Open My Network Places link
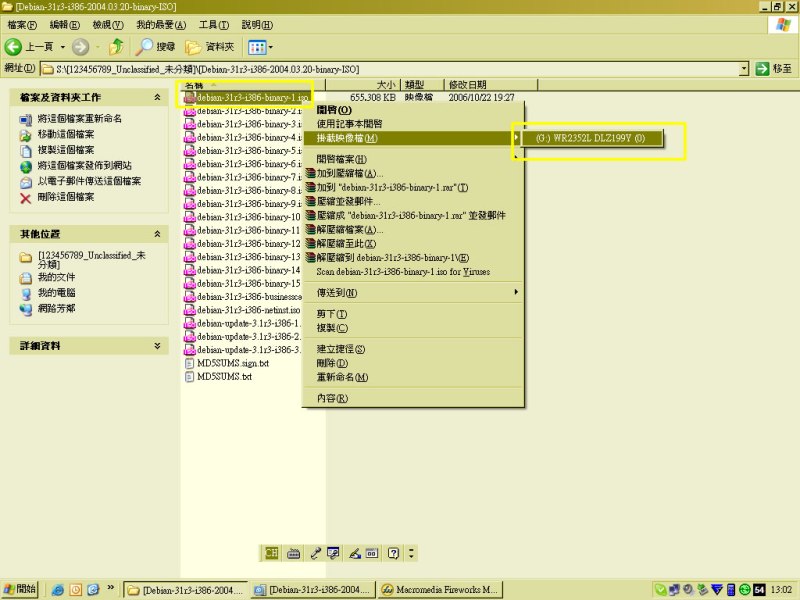Screen dimensions: 800x600 [56, 308]
